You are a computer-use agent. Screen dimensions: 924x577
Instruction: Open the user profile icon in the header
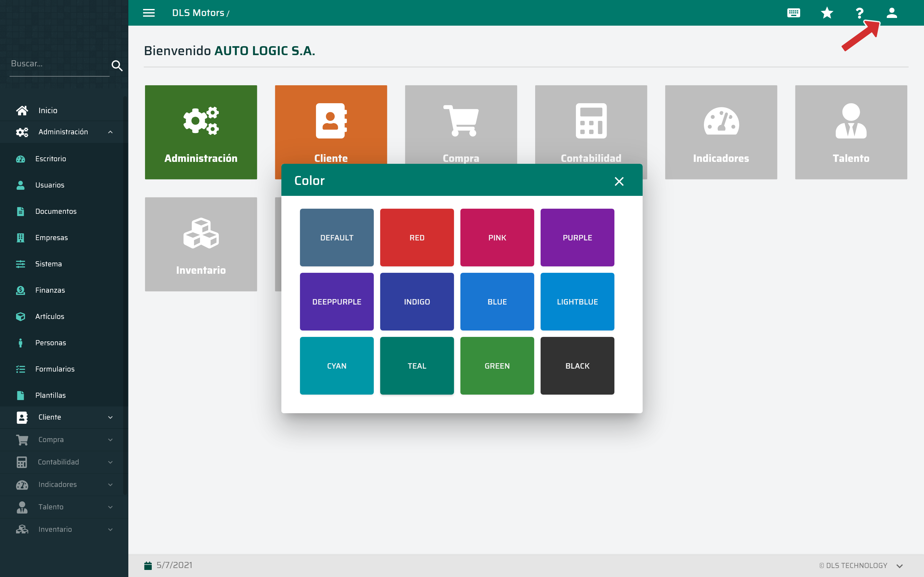coord(892,13)
